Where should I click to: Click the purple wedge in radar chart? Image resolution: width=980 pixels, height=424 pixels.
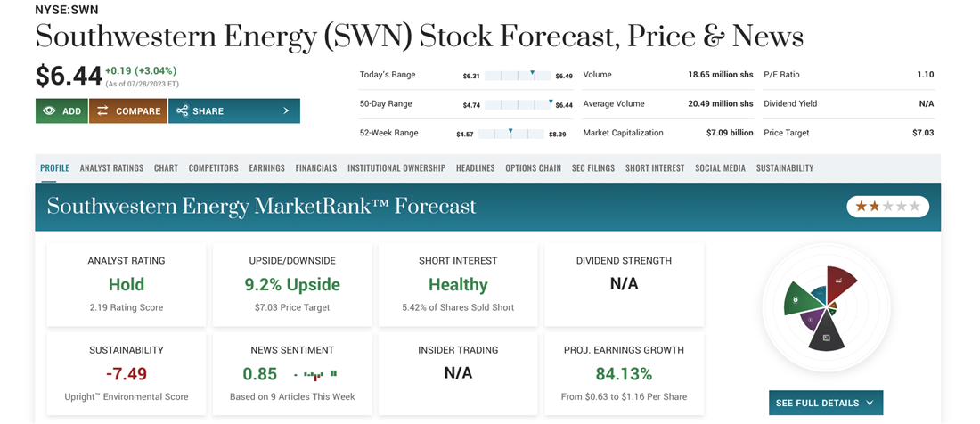tap(812, 318)
